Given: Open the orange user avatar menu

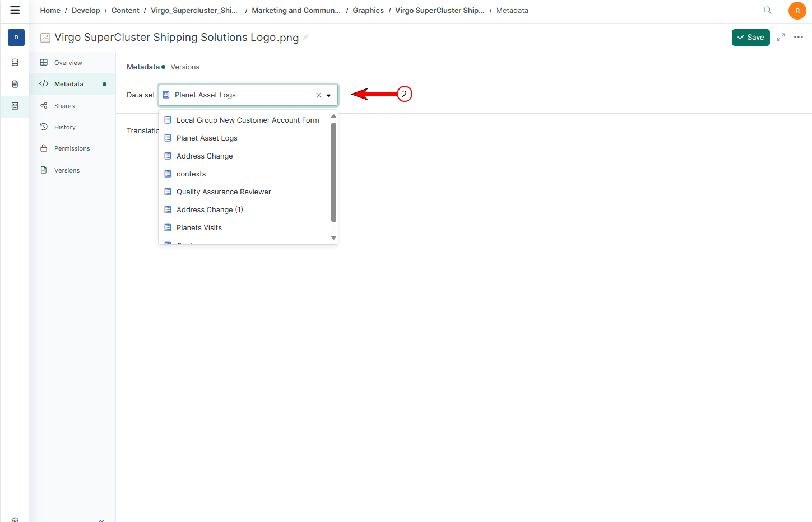Looking at the screenshot, I should (797, 11).
